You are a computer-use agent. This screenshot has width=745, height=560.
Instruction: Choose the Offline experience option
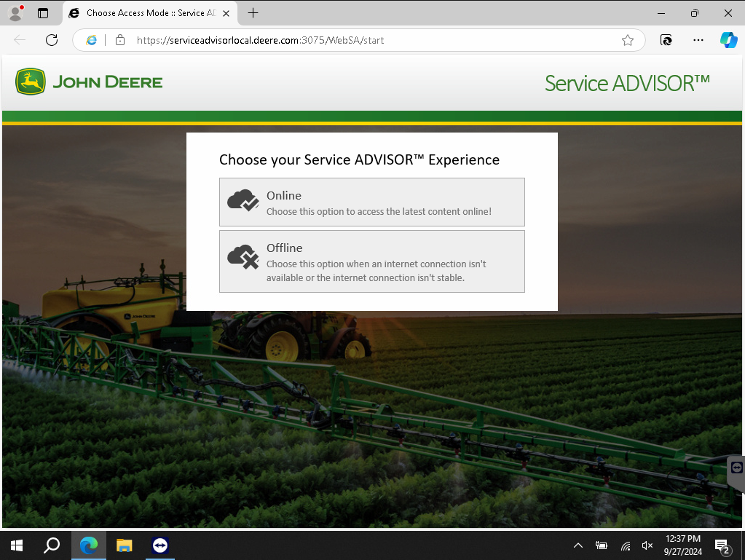[x=371, y=261]
